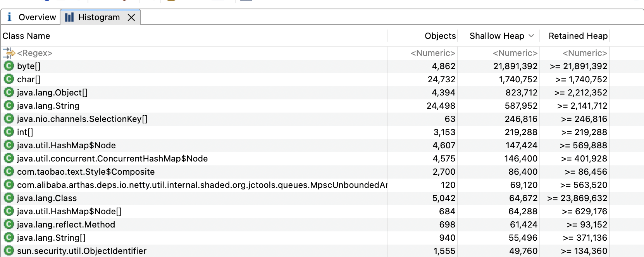The image size is (644, 257).
Task: Click the Histogram bar chart tab icon
Action: click(69, 17)
